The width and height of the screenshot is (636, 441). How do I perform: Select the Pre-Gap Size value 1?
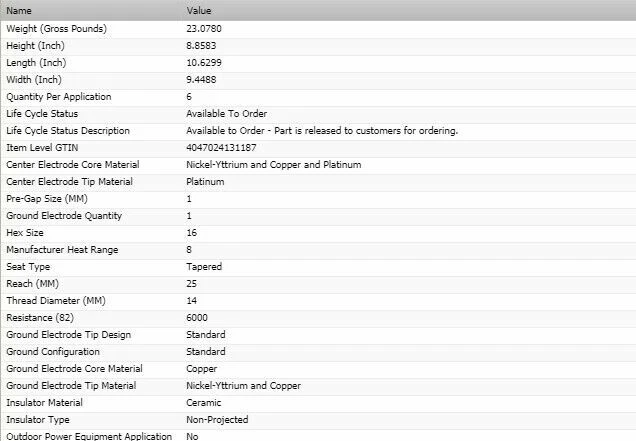coord(189,199)
